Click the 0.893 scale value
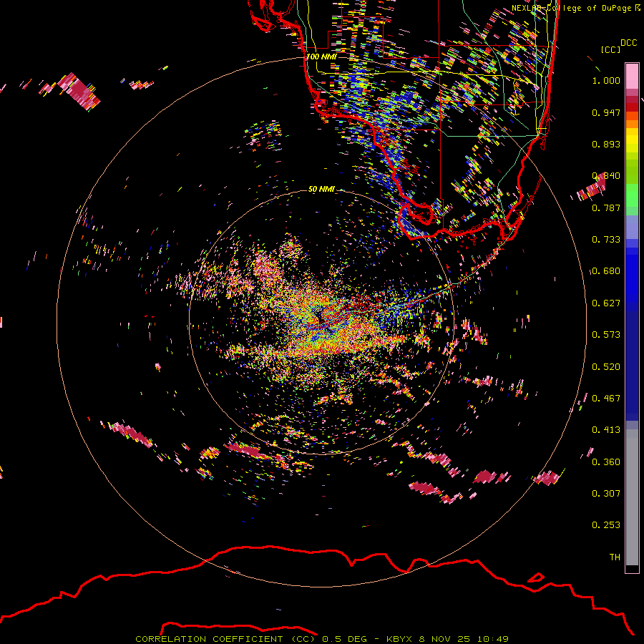 (606, 144)
